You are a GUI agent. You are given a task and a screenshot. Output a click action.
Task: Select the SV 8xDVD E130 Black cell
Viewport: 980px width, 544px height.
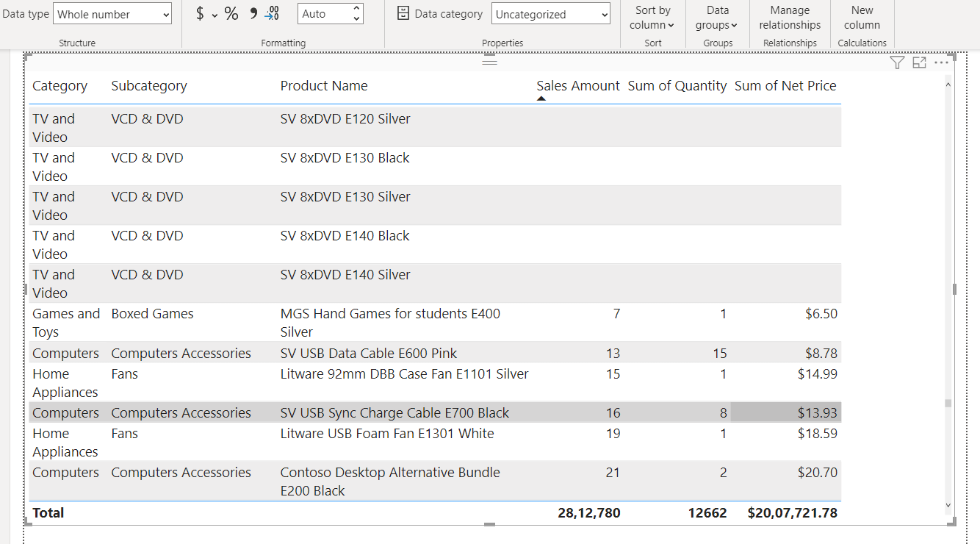click(x=345, y=158)
